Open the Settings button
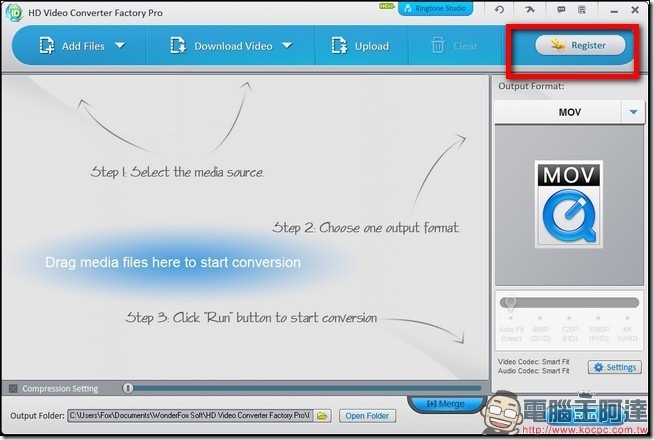This screenshot has height=440, width=654. click(x=615, y=367)
